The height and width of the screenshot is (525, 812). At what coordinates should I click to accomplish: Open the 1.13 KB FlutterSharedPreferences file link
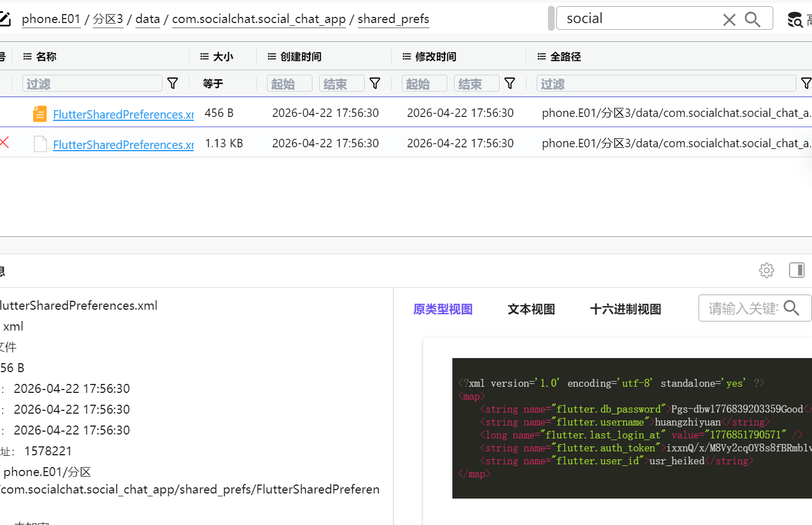pyautogui.click(x=124, y=144)
